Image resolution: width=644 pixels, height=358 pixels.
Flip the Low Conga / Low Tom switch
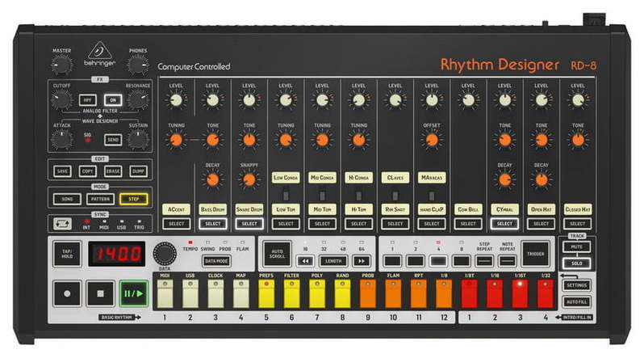(286, 194)
